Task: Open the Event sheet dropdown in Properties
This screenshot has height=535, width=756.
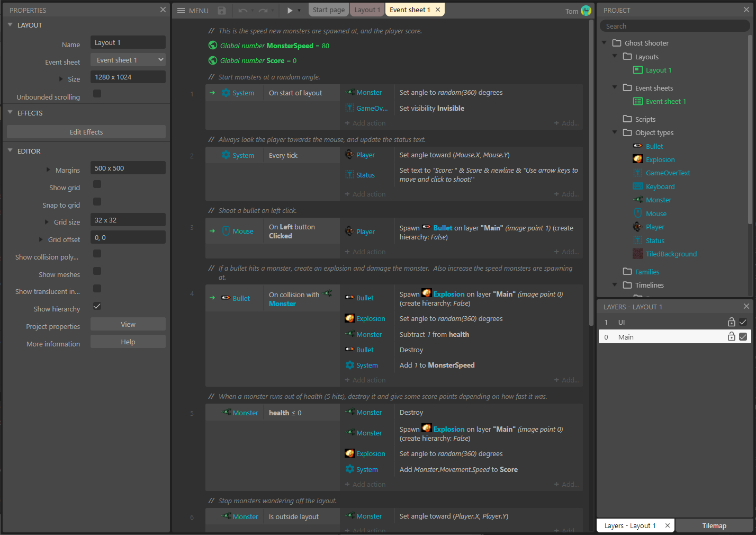Action: click(128, 59)
